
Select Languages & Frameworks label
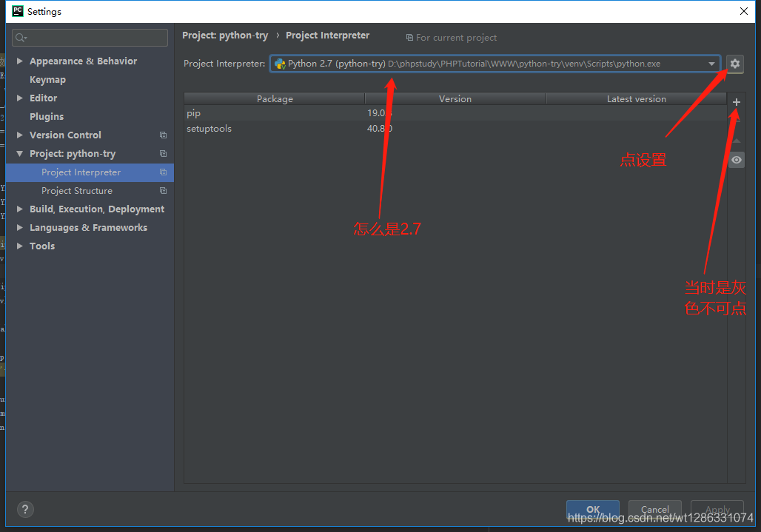[x=88, y=227]
